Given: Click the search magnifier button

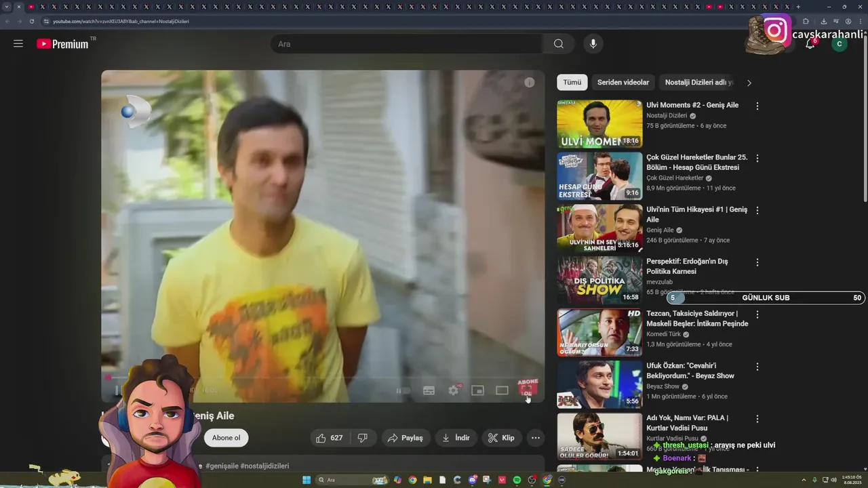Looking at the screenshot, I should tap(559, 44).
